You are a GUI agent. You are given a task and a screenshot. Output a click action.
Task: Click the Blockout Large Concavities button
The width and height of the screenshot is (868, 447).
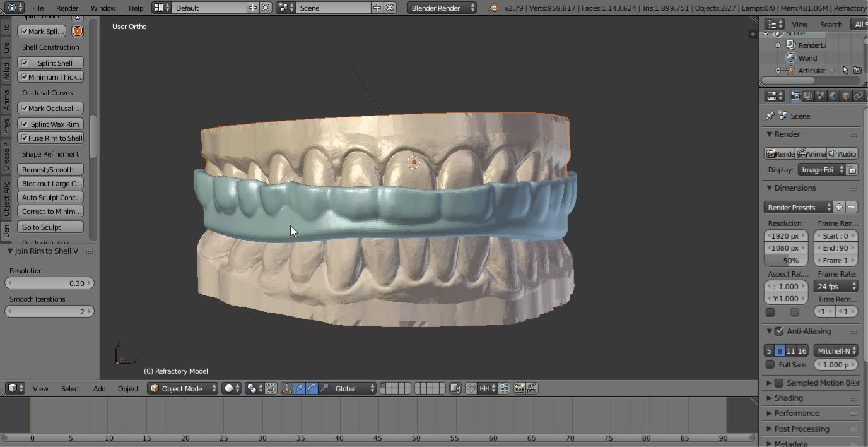click(50, 183)
